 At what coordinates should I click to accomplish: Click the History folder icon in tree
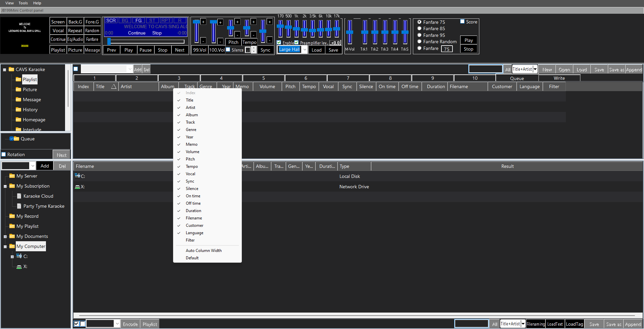click(18, 110)
